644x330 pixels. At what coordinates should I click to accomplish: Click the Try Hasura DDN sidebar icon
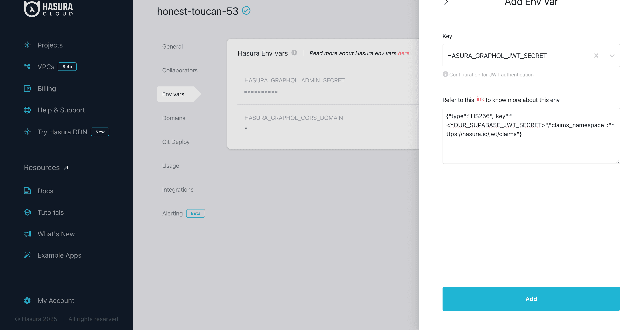pyautogui.click(x=27, y=132)
